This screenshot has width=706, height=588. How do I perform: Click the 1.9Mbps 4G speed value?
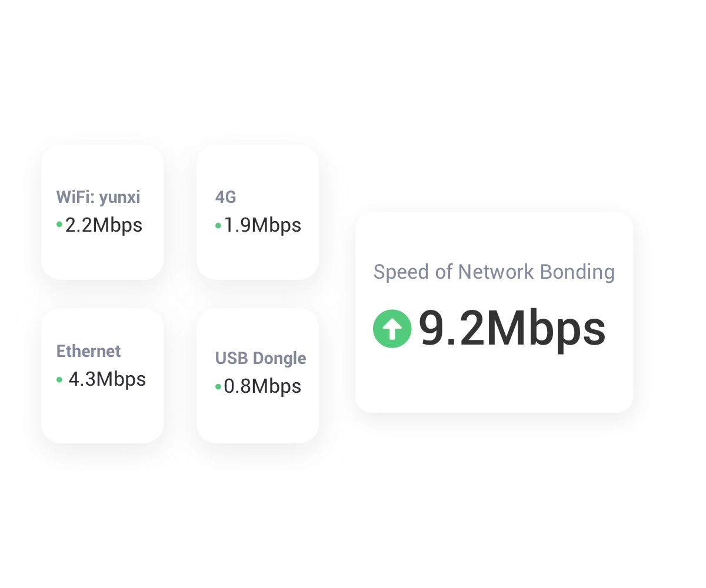[262, 225]
